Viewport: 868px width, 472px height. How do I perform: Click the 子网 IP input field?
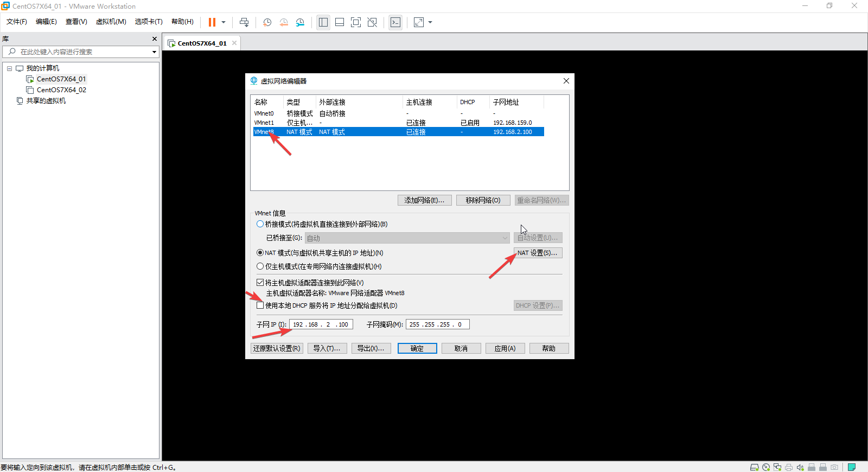pos(321,324)
